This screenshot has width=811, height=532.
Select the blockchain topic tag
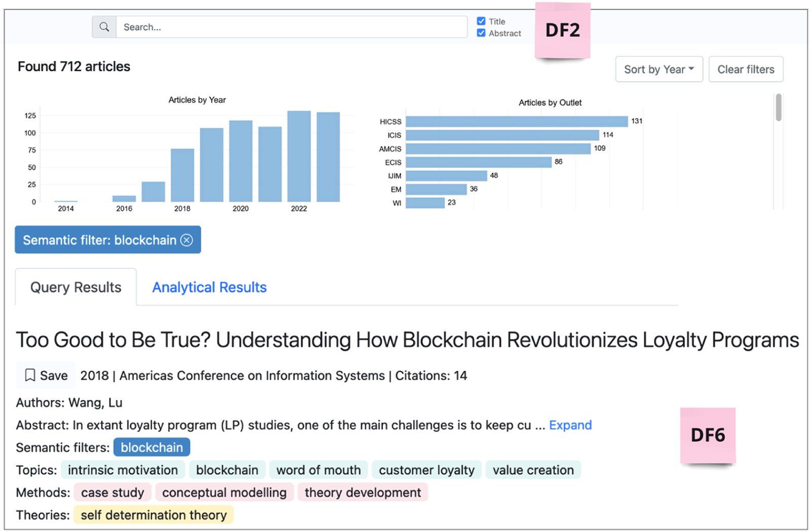pyautogui.click(x=227, y=470)
